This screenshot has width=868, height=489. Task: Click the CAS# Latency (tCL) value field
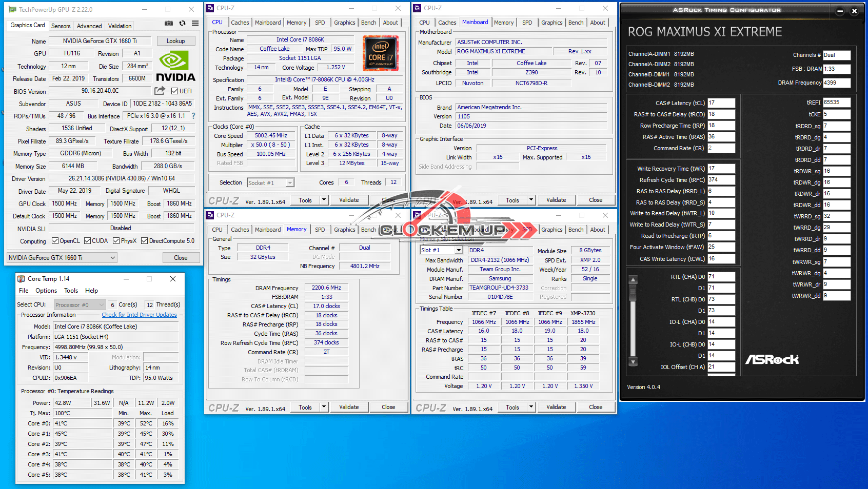tap(721, 103)
